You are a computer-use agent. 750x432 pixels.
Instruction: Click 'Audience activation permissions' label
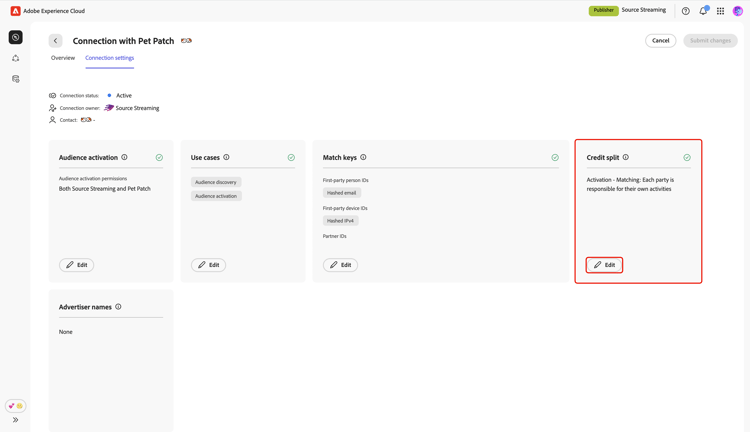[x=93, y=178]
